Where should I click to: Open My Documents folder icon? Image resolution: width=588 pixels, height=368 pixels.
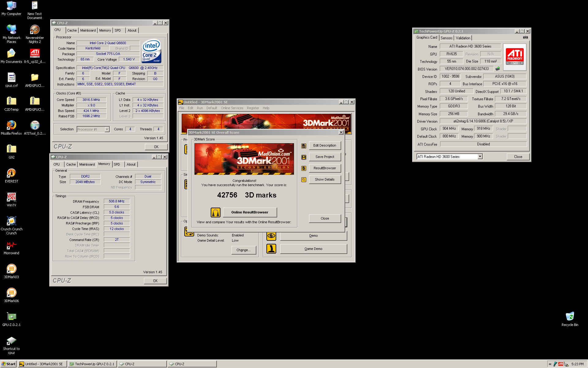(x=11, y=56)
